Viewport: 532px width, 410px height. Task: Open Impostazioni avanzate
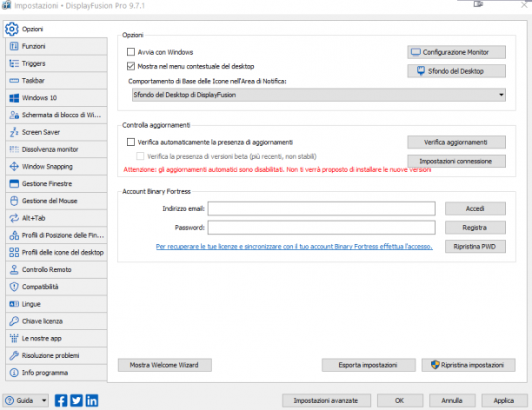coord(326,400)
